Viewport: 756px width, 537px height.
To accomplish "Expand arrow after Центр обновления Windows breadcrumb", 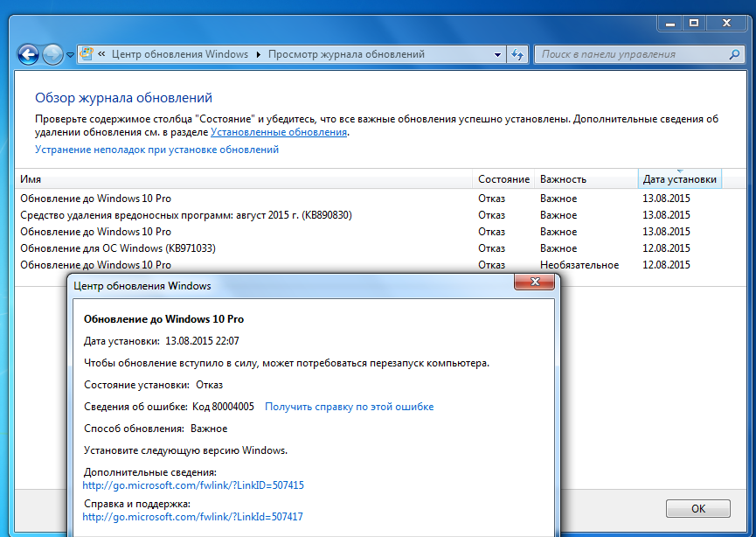I will (258, 54).
